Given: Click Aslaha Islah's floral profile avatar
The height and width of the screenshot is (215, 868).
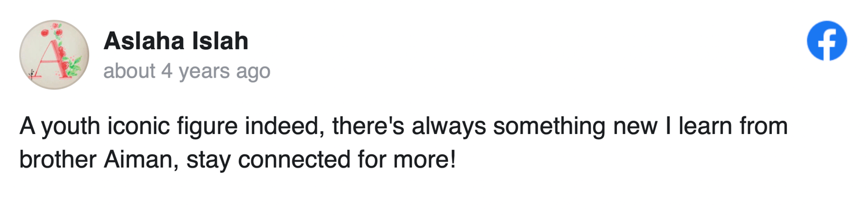Looking at the screenshot, I should tap(54, 55).
